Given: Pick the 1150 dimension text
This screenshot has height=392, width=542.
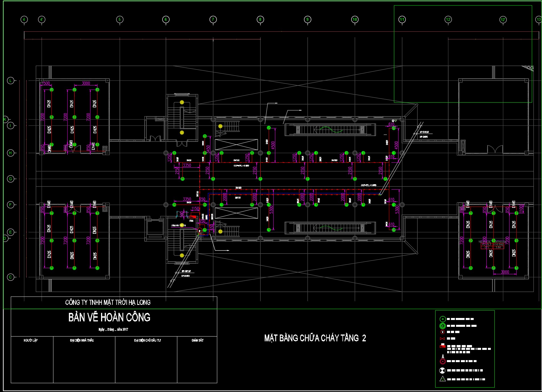Looking at the screenshot, I should coord(195,209).
